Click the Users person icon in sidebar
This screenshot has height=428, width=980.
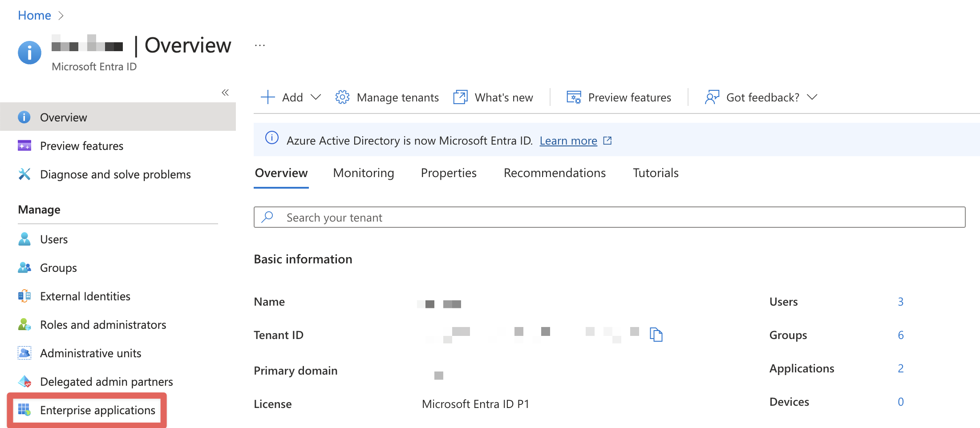(24, 239)
